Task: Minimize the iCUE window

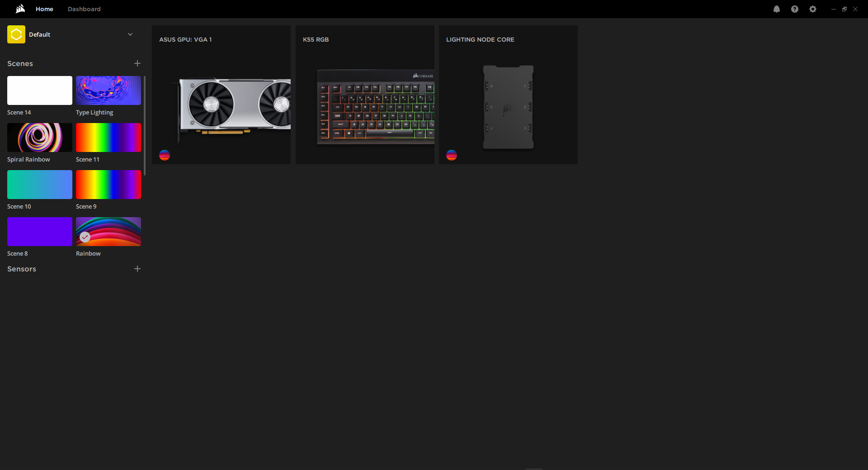Action: pyautogui.click(x=833, y=9)
